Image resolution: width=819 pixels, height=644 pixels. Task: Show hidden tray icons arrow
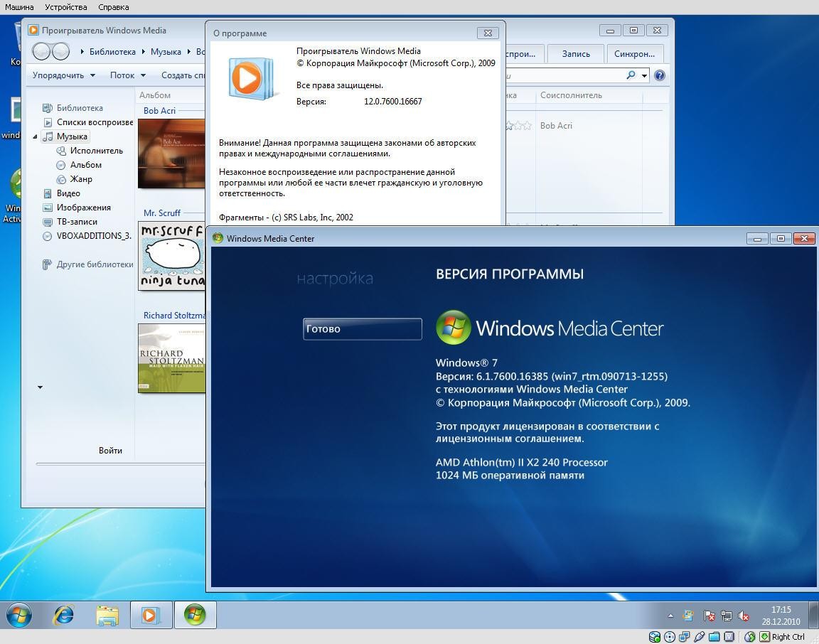click(670, 616)
